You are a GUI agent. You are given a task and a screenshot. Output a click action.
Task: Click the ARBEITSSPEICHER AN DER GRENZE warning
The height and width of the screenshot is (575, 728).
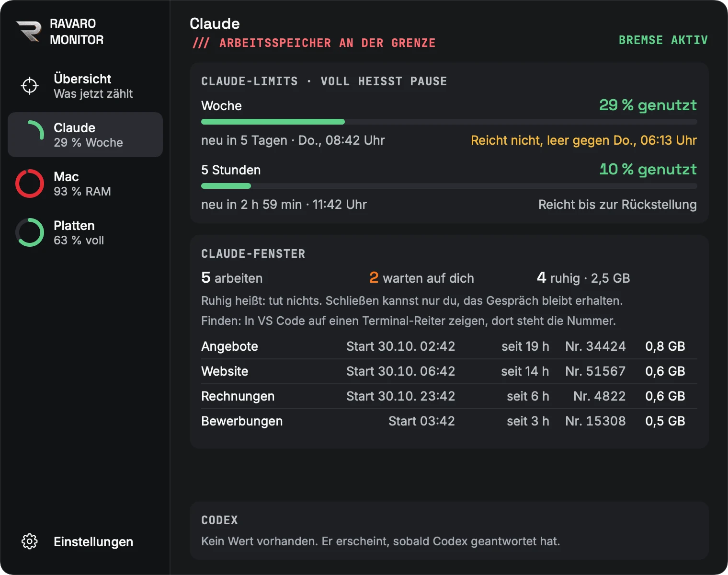314,43
